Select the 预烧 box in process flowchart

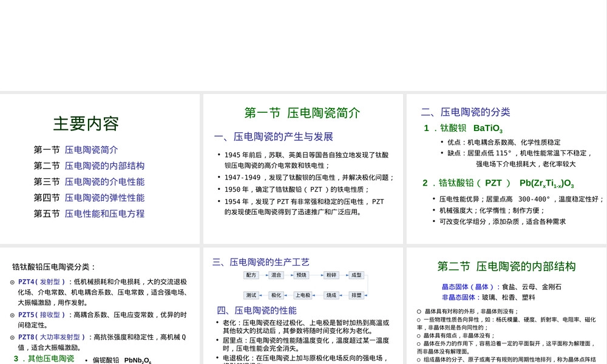[x=301, y=275]
